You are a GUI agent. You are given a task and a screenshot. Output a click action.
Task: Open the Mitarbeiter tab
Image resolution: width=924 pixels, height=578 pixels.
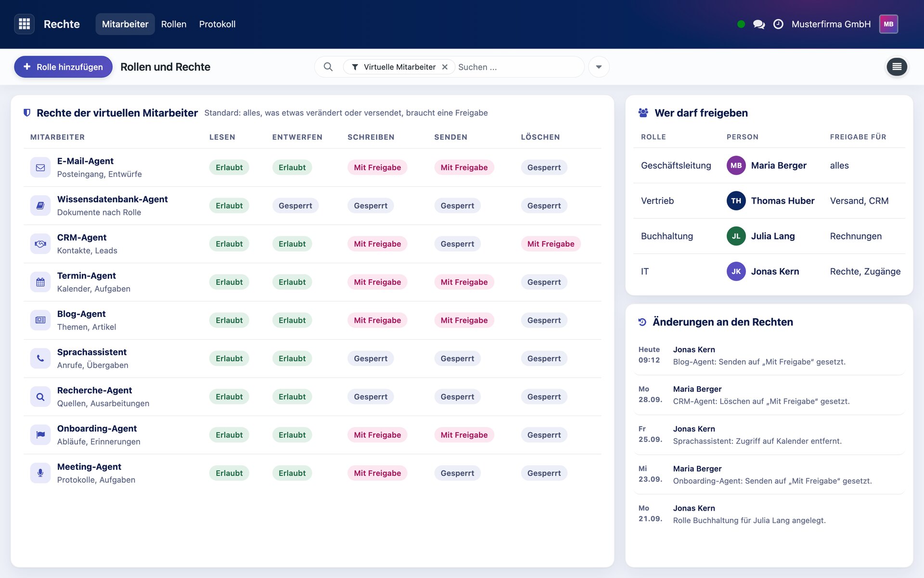coord(125,24)
